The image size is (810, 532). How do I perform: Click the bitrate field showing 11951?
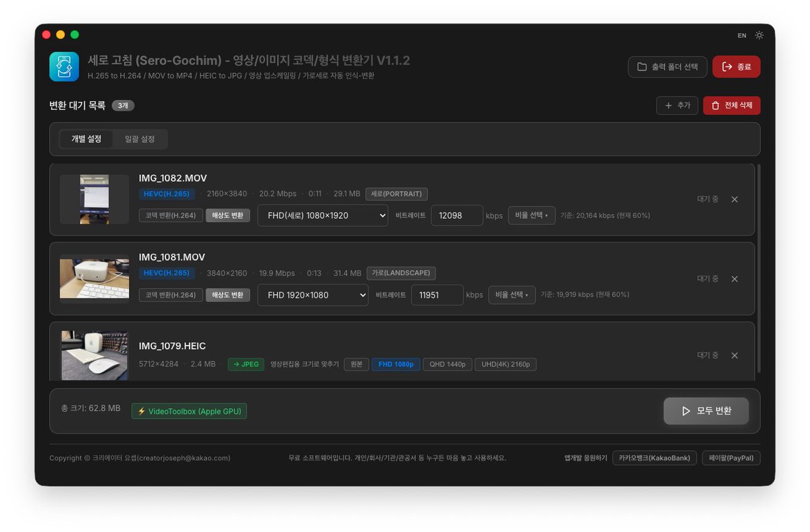coord(437,295)
